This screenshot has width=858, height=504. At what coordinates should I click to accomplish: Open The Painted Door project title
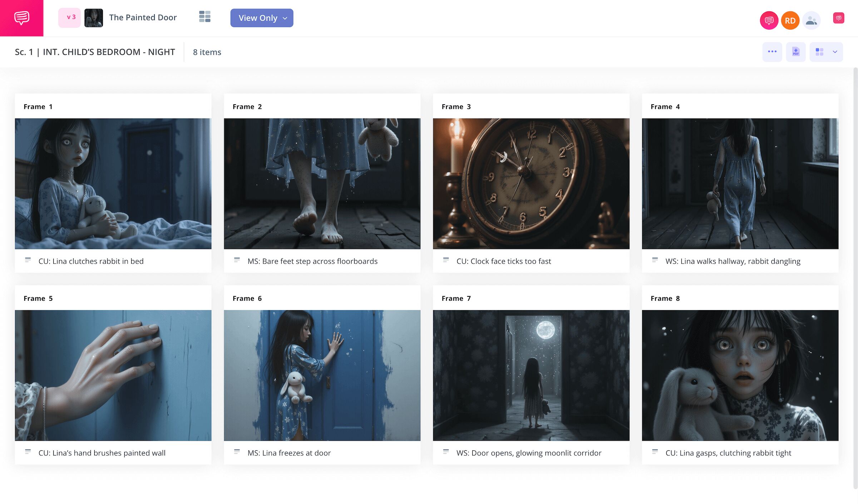pyautogui.click(x=143, y=18)
